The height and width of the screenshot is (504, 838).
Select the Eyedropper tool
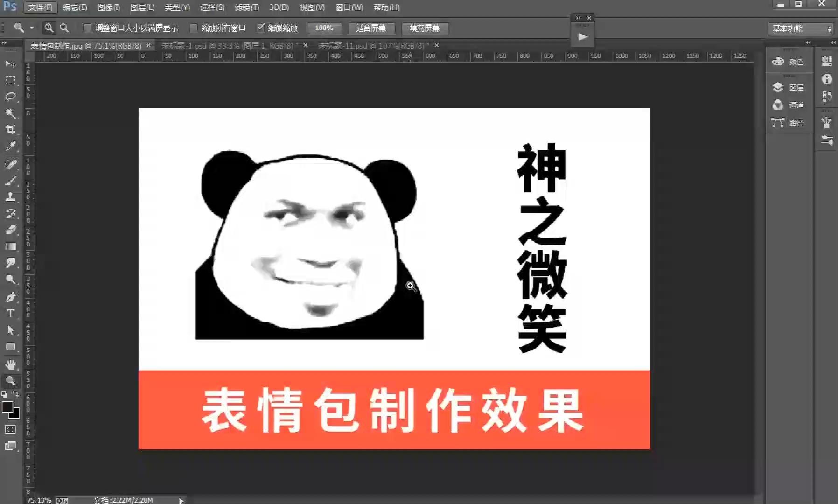click(x=10, y=146)
